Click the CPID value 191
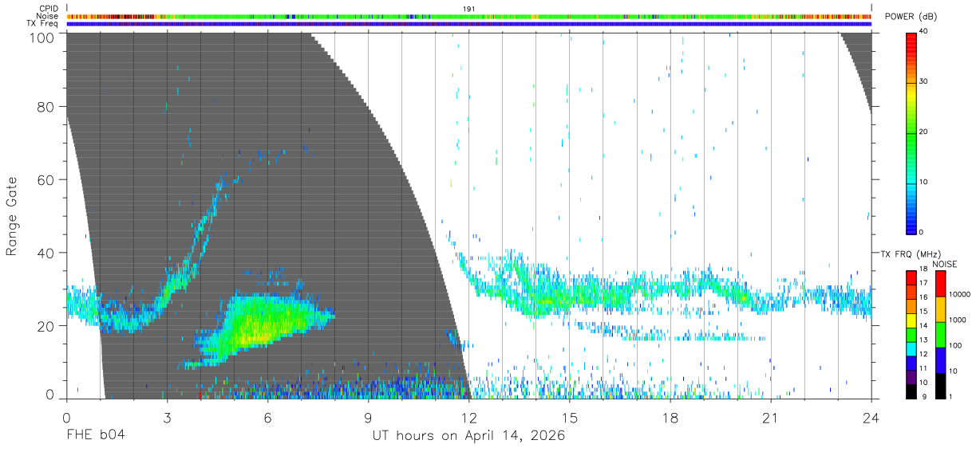The height and width of the screenshot is (452, 980). pos(469,9)
